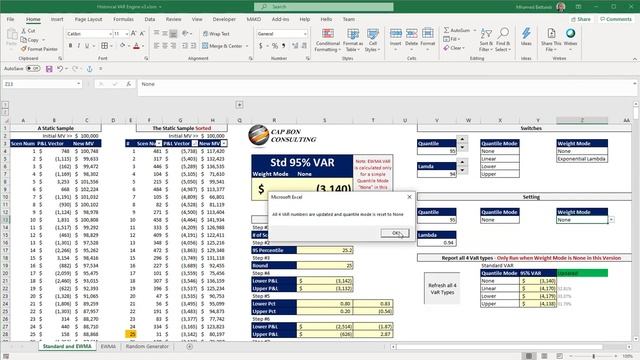Click the Undo arrow
The image size is (640, 360).
(x=60, y=69)
